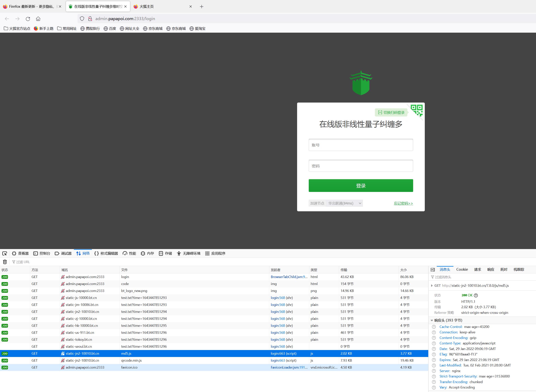This screenshot has width=536, height=392.
Task: Reload the current page
Action: [28, 19]
